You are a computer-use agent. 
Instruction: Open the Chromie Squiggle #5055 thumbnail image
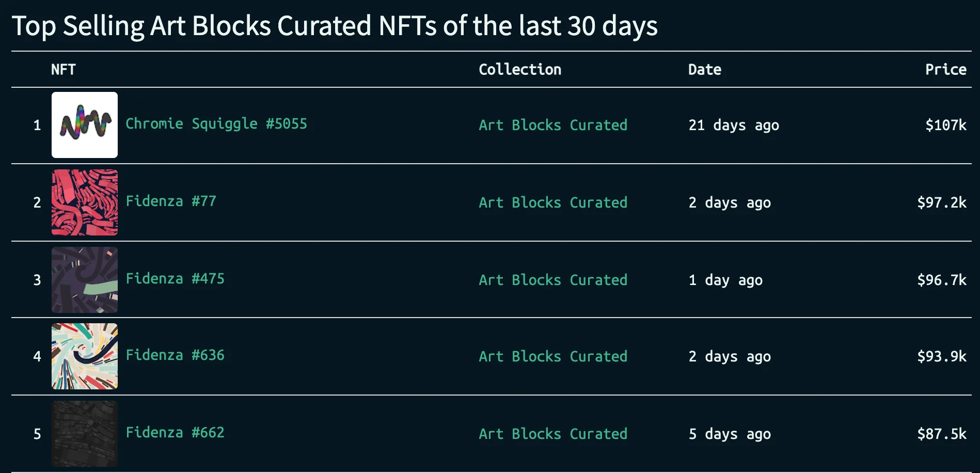85,125
